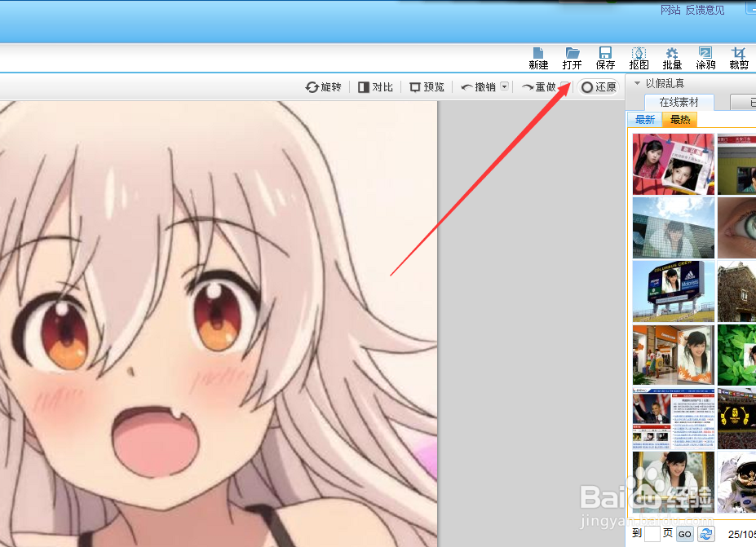Restore original via 还原 button
Screen dimensions: 756x547
(x=599, y=87)
